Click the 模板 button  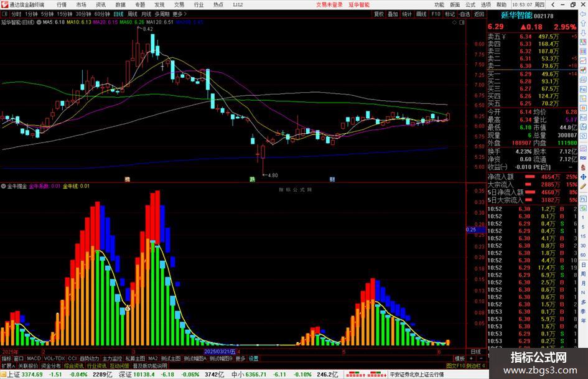click(460, 358)
